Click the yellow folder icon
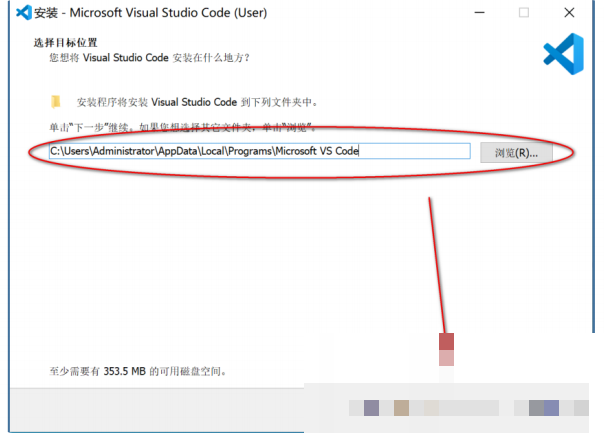The width and height of the screenshot is (604, 433). [56, 102]
